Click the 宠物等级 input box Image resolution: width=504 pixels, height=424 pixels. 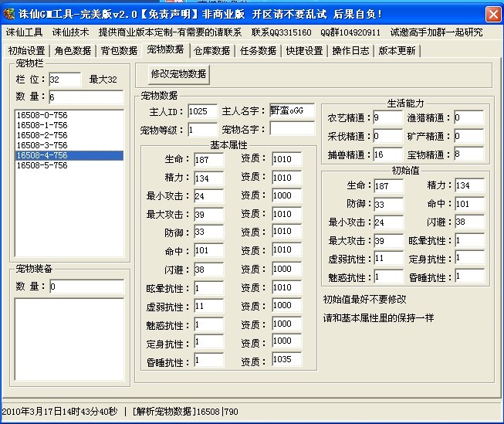[x=202, y=129]
